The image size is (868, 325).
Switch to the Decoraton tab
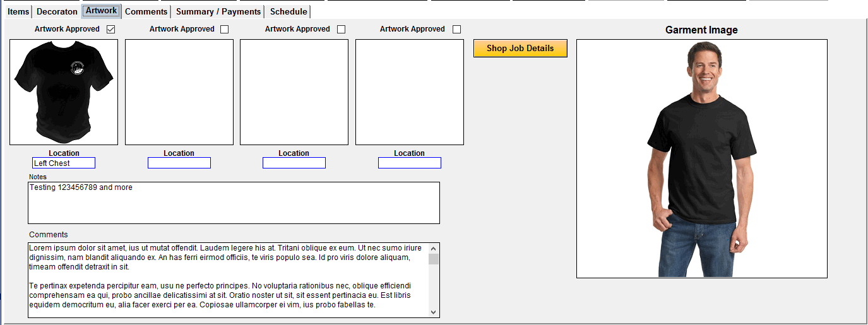57,11
